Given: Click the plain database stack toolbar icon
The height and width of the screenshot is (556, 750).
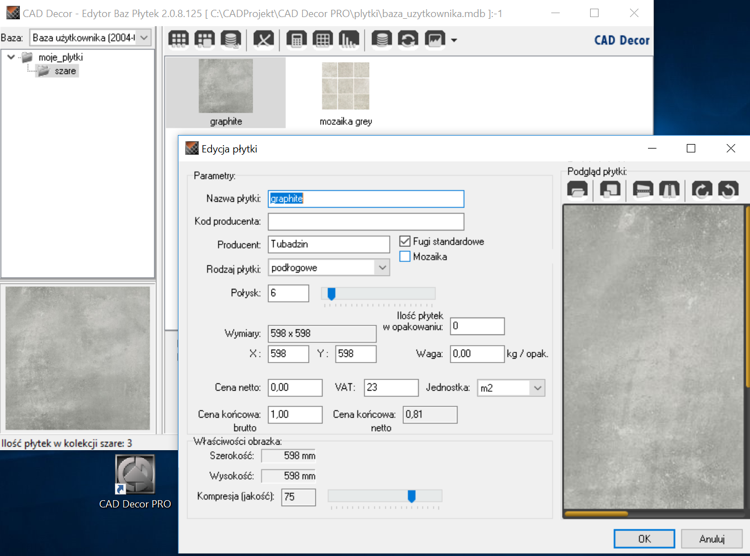Looking at the screenshot, I should 382,39.
